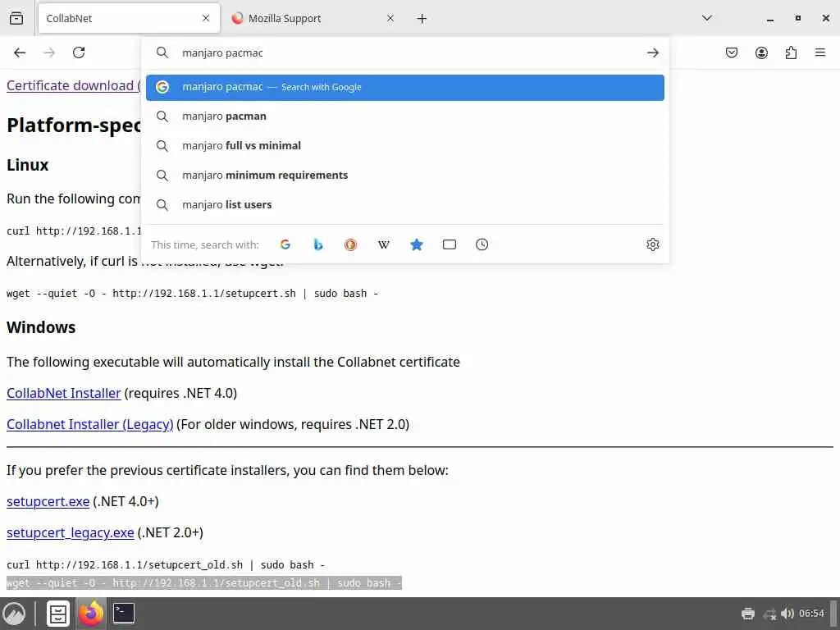Save page to Pocket
Image resolution: width=840 pixels, height=630 pixels.
(x=732, y=52)
